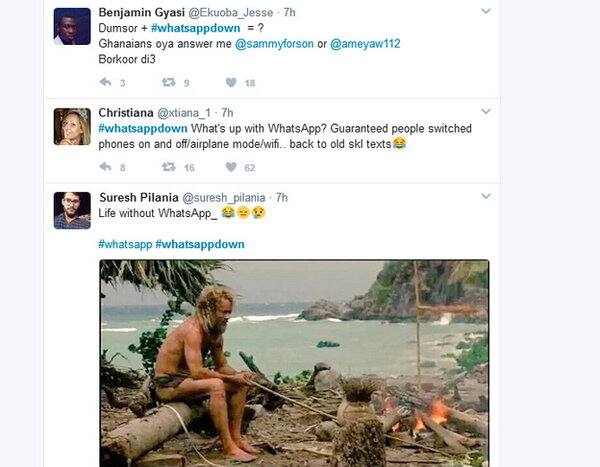
Task: Retweet Benjamin Gyasi's Dumsor tweet
Action: tap(168, 82)
